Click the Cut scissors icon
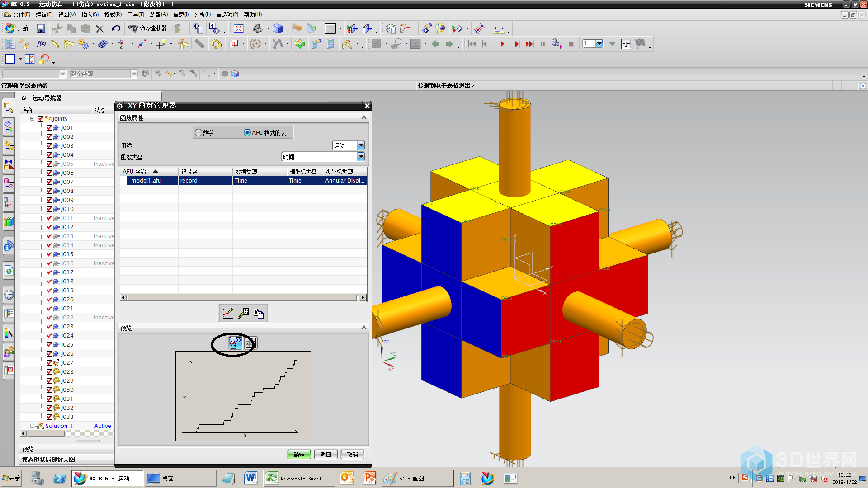Image resolution: width=868 pixels, height=488 pixels. 57,29
